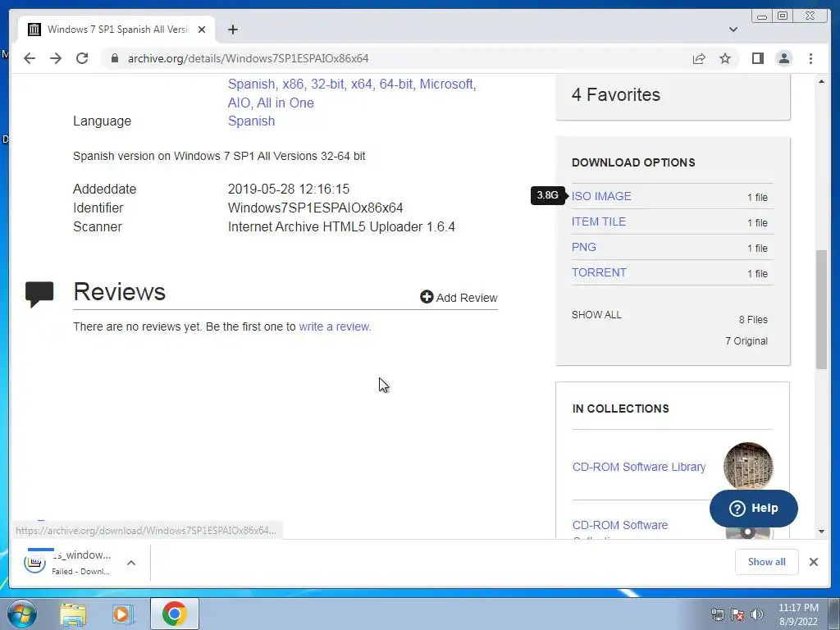Click the 8 Files count
The image size is (840, 630).
[x=753, y=320]
